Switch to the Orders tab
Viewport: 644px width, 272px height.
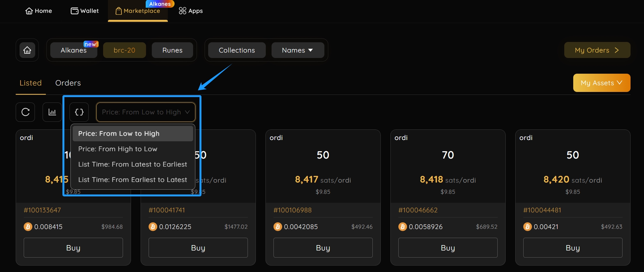pos(68,83)
